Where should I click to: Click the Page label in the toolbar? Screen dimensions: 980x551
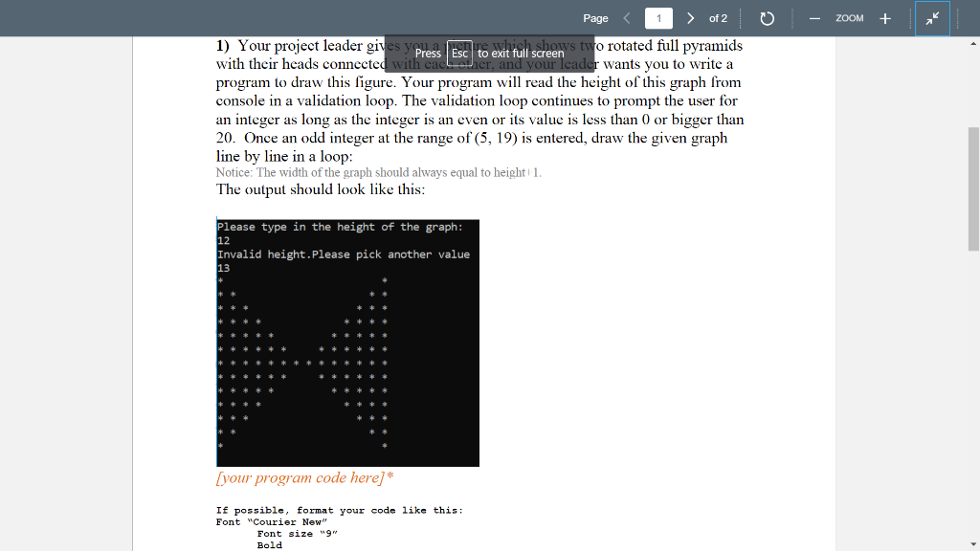click(595, 17)
